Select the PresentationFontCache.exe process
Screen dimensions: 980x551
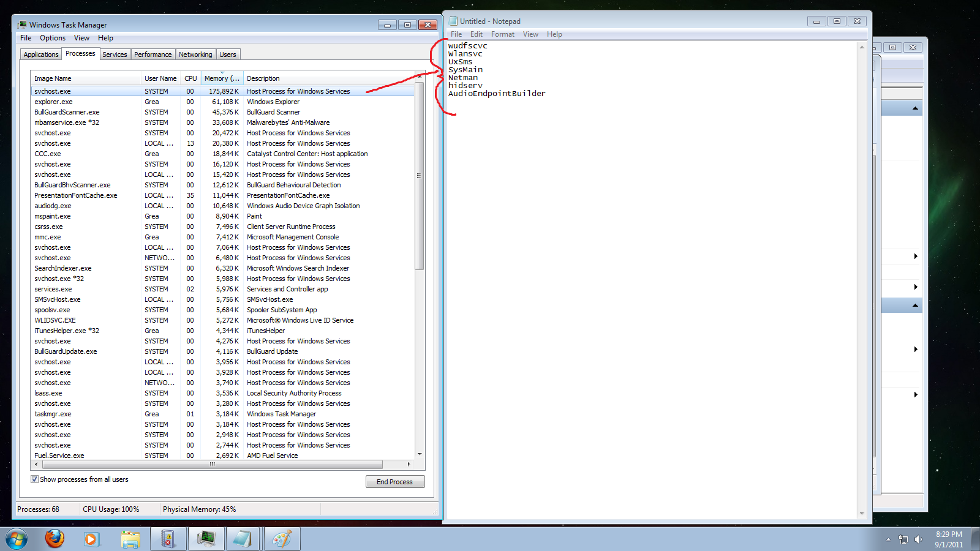pyautogui.click(x=223, y=195)
